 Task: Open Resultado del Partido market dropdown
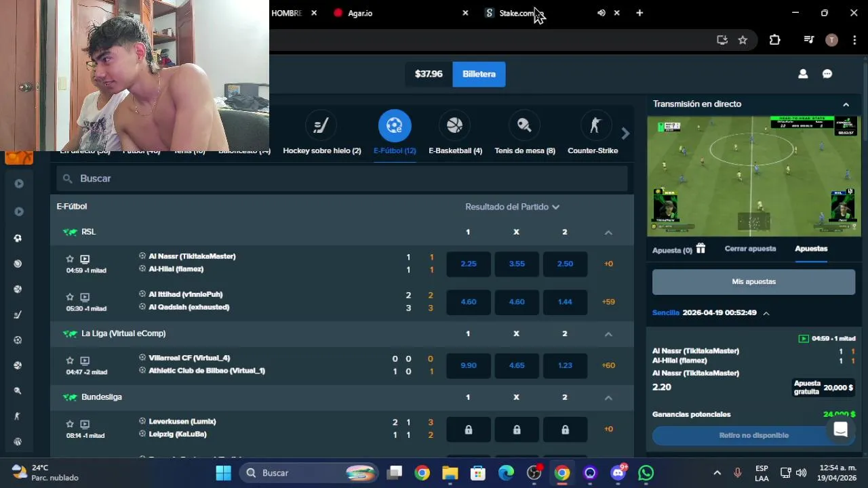coord(512,207)
